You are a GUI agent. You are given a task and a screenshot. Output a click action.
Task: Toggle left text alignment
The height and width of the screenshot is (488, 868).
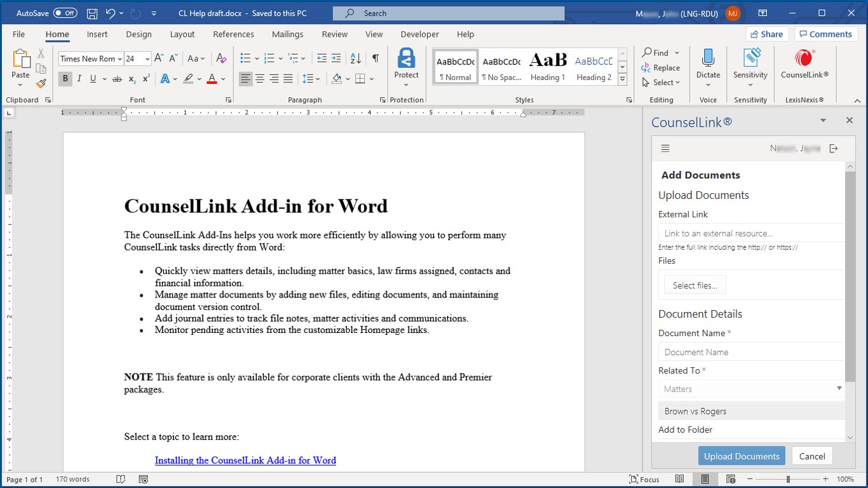coord(245,79)
